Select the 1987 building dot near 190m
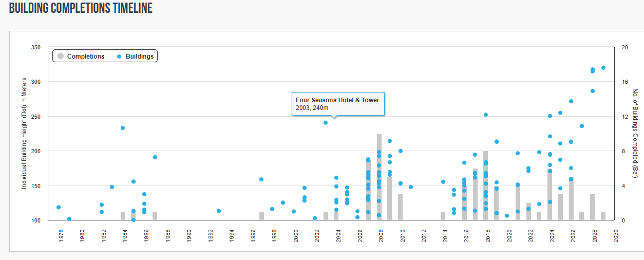Viewport: 644px width, 260px height. click(x=155, y=157)
